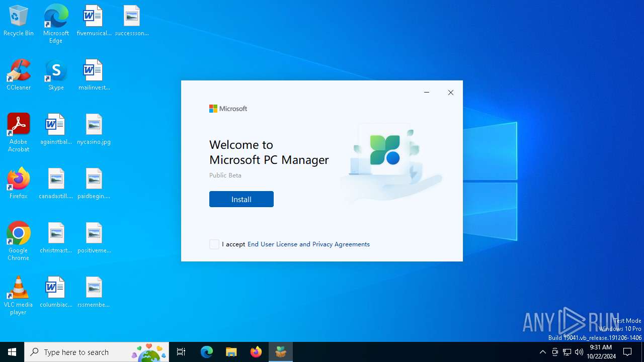Open the volume tray icon
Viewport: 644px width, 362px height.
(579, 352)
